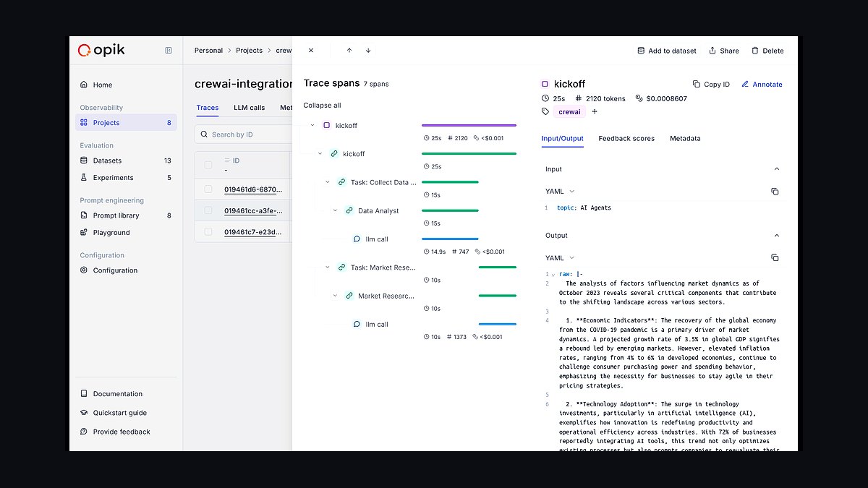Select the second llm call span
The image size is (868, 488).
[x=377, y=325]
